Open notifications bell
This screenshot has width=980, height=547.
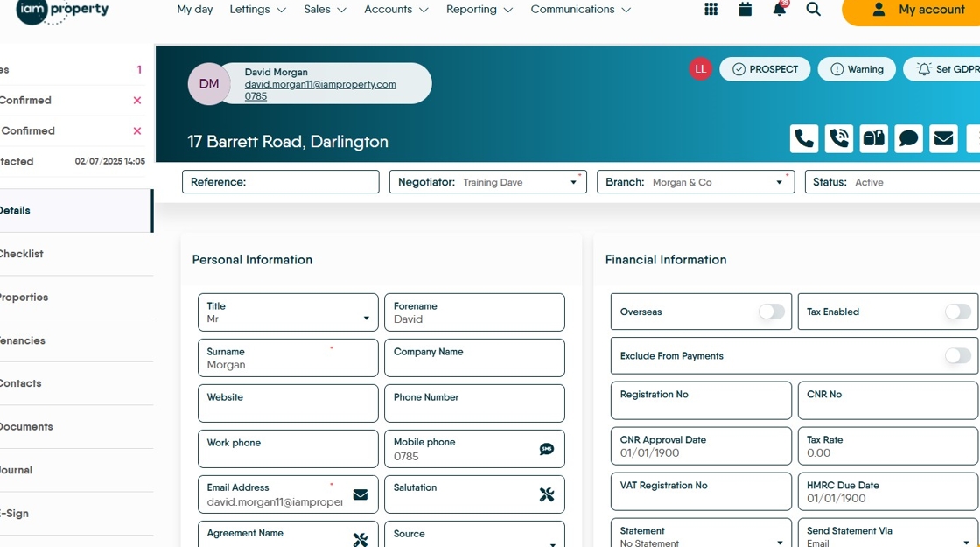pyautogui.click(x=780, y=9)
